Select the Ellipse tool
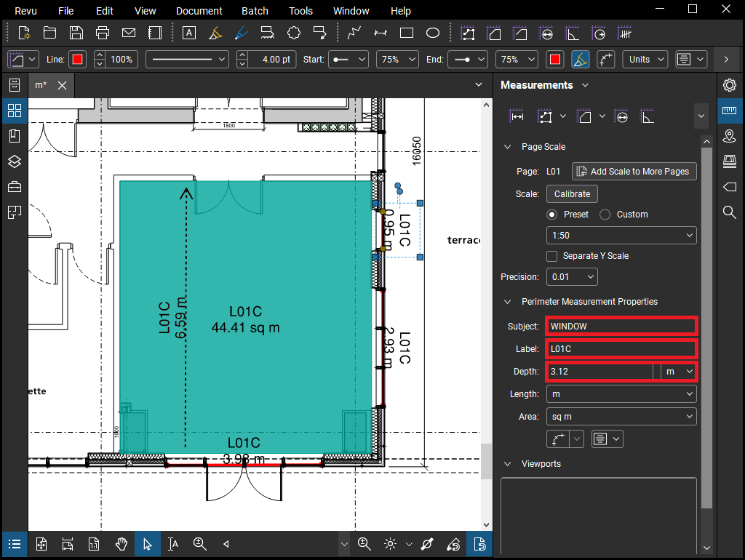This screenshot has width=745, height=560. (433, 33)
